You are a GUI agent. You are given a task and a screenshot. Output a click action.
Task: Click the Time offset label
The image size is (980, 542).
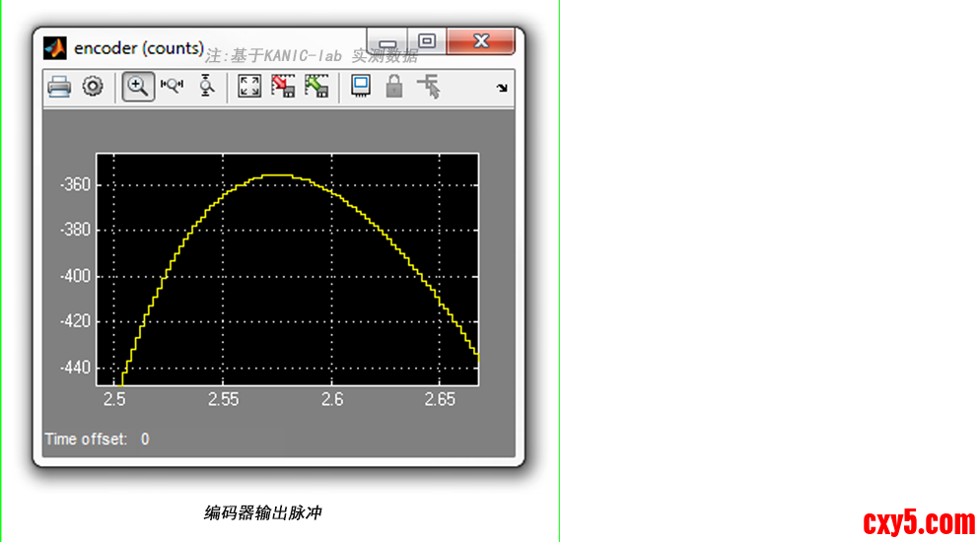(x=86, y=439)
